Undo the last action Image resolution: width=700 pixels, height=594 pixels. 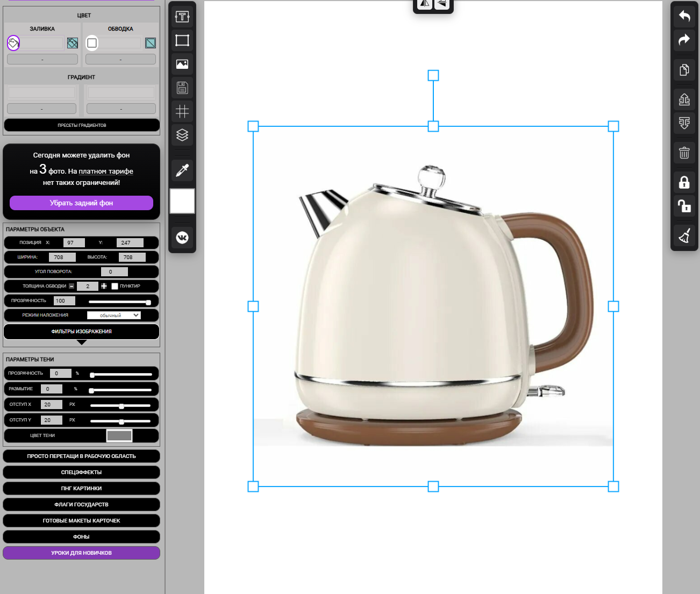684,16
